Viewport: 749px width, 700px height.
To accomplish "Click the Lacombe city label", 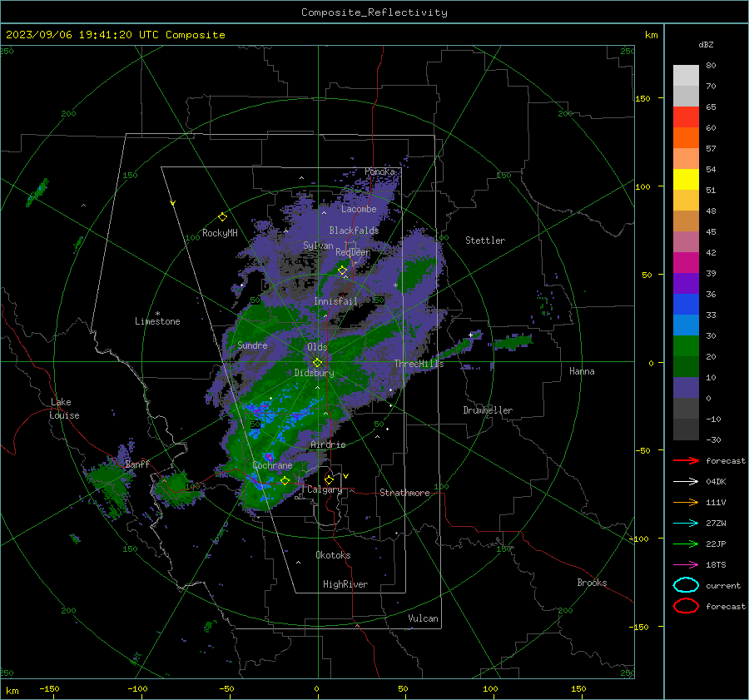I will click(x=359, y=209).
